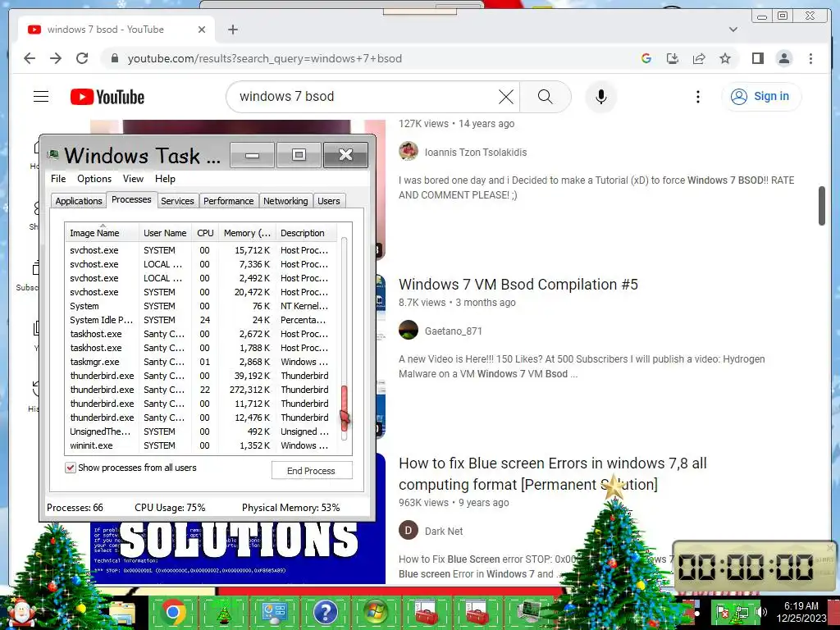840x630 pixels.
Task: Open YouTube settings three-dot menu
Action: pyautogui.click(x=697, y=97)
